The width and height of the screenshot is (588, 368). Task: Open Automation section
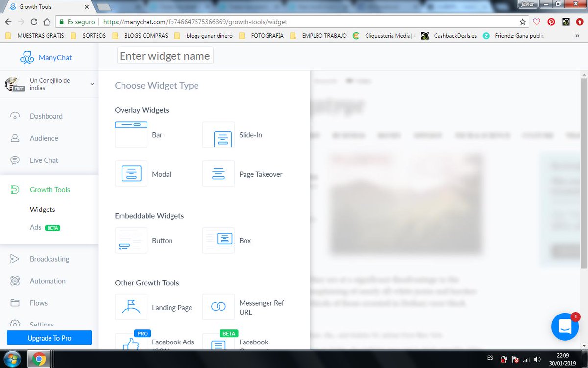(48, 281)
